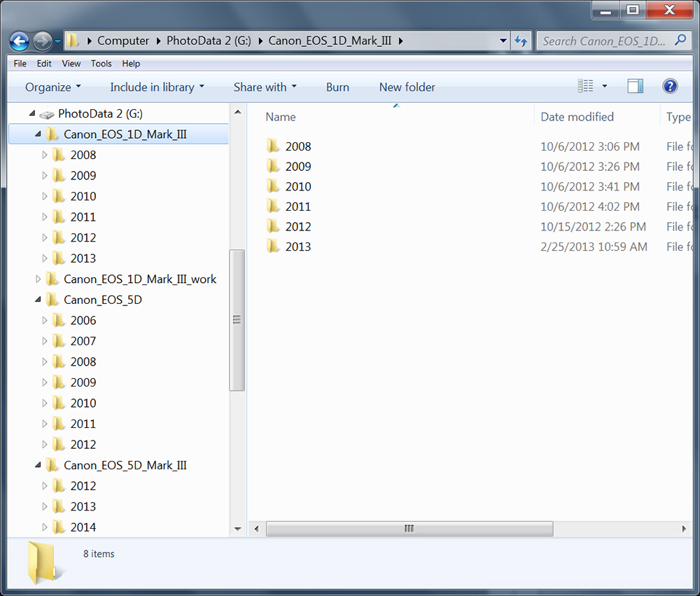Click Computer in the address breadcrumb

[x=123, y=41]
